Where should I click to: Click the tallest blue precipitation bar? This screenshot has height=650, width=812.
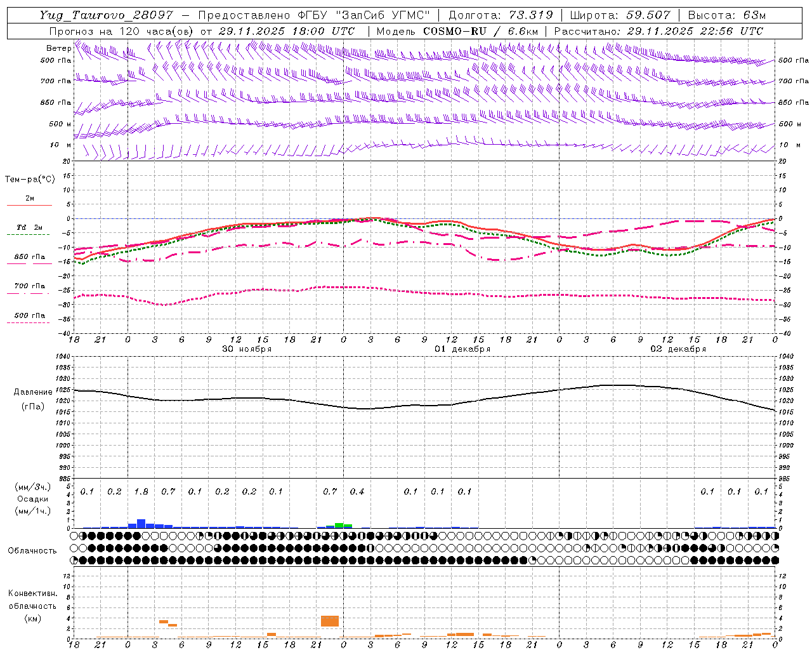tap(141, 524)
